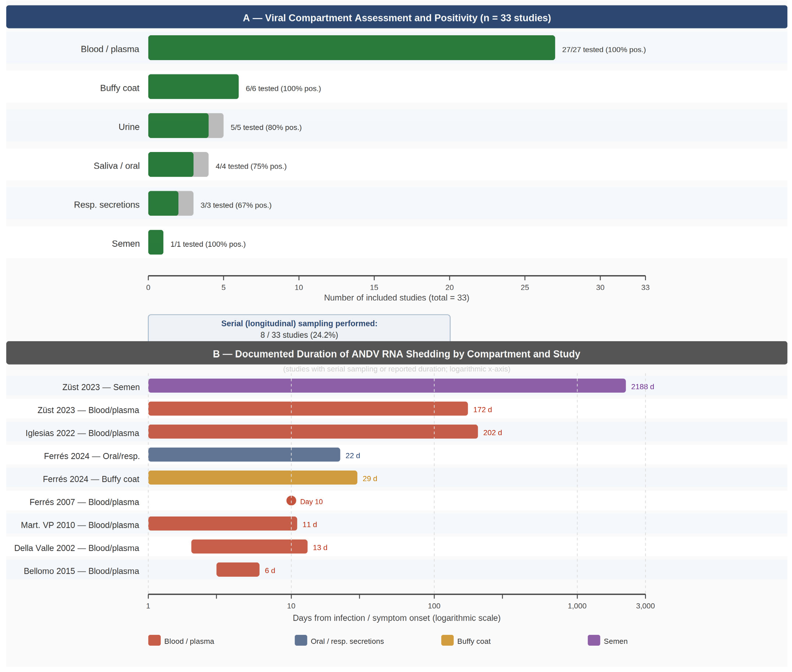This screenshot has width=792, height=672.
Task: Click the Buffy coat legend swatch
Action: [x=447, y=640]
